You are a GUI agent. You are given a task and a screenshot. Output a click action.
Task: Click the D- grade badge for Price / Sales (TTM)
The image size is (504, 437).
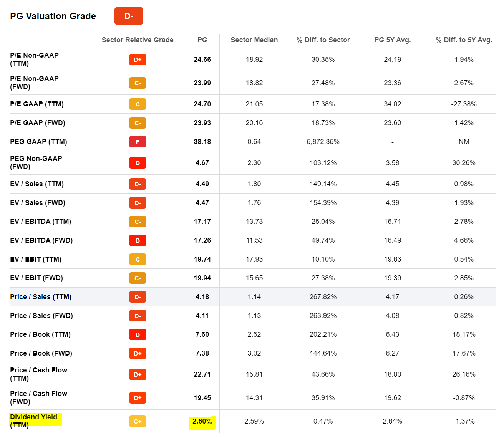(x=138, y=297)
